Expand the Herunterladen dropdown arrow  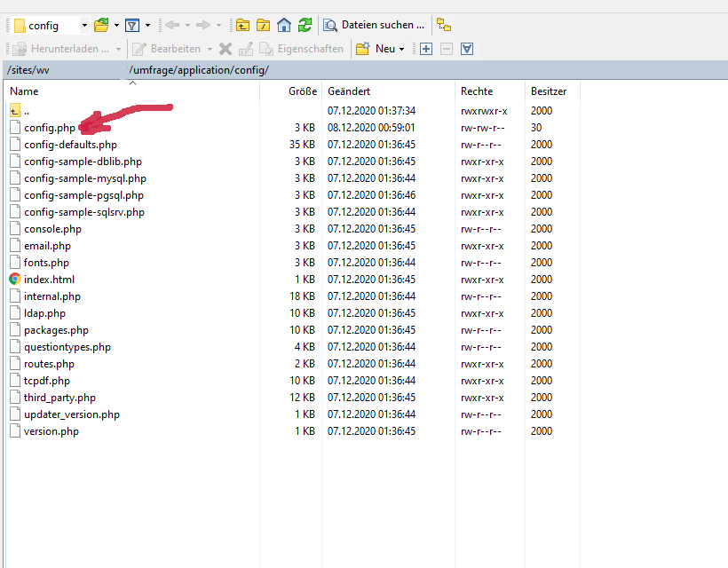point(118,49)
